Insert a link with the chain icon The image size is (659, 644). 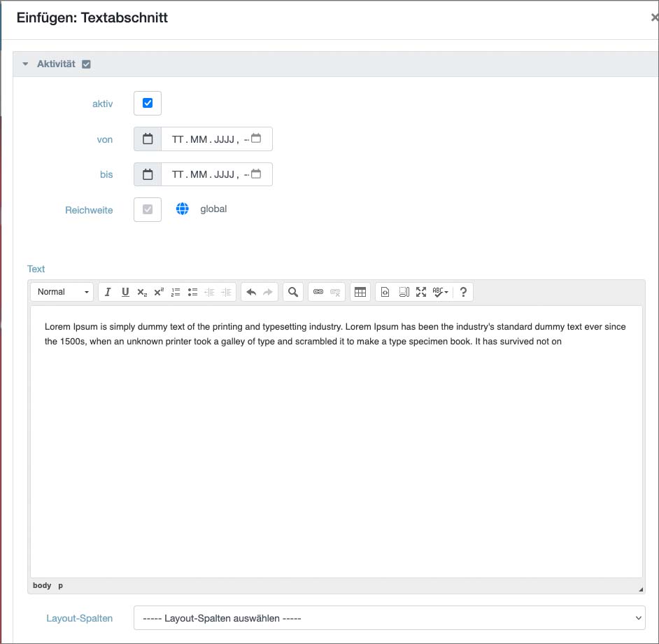(x=318, y=292)
